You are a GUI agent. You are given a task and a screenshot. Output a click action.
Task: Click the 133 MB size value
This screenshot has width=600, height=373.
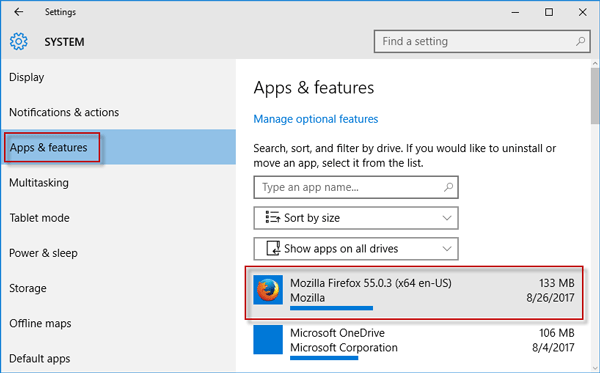coord(557,283)
